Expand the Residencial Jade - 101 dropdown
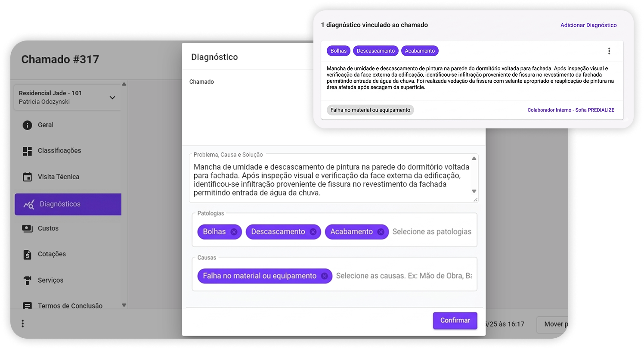Image resolution: width=644 pixels, height=349 pixels. point(112,97)
